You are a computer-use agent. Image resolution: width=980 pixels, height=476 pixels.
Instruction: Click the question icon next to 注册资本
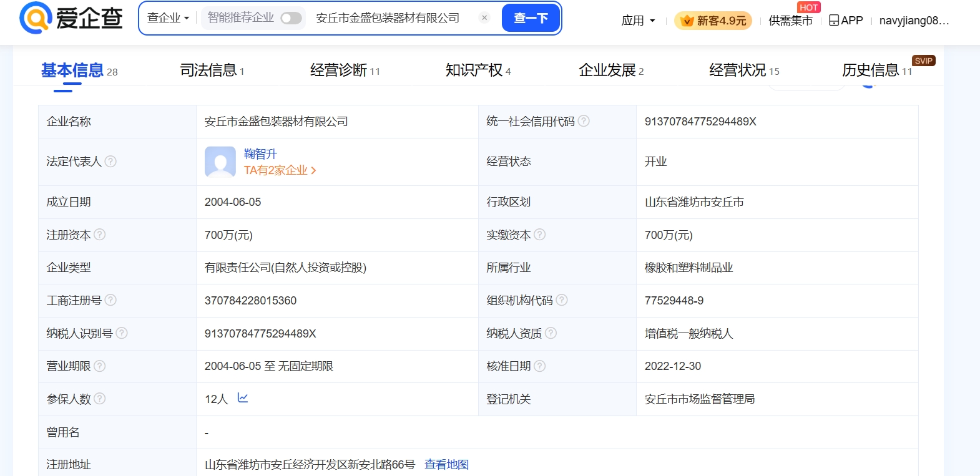coord(100,235)
